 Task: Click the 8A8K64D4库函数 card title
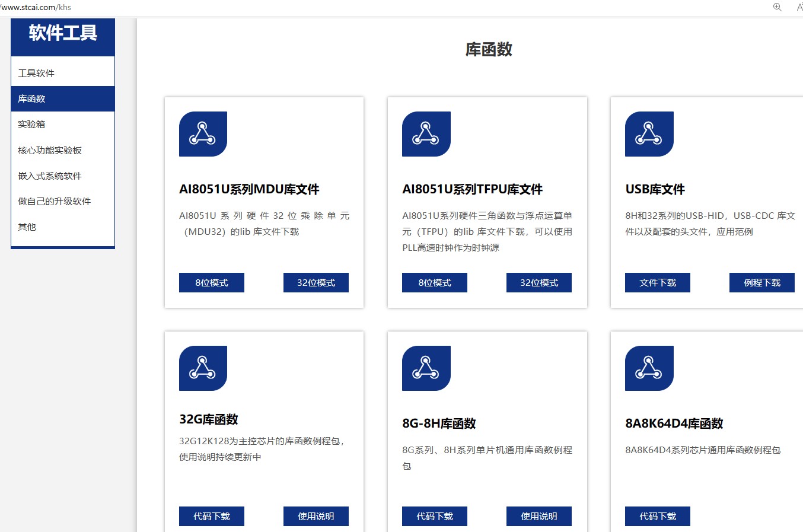[x=674, y=423]
